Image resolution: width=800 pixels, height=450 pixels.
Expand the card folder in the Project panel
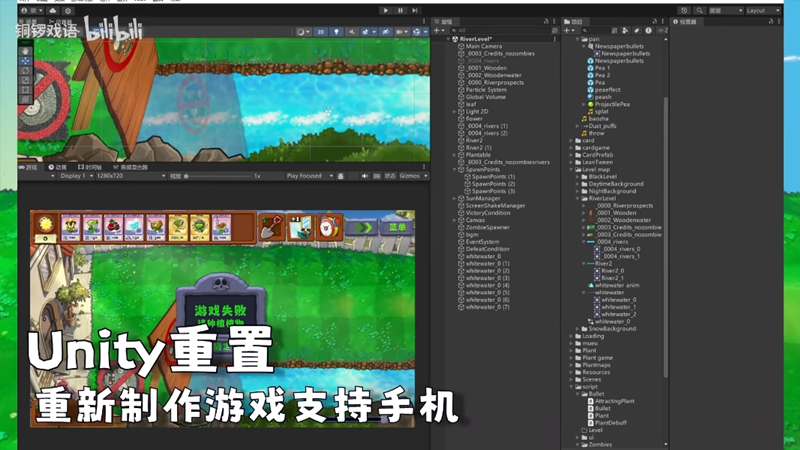coord(571,140)
